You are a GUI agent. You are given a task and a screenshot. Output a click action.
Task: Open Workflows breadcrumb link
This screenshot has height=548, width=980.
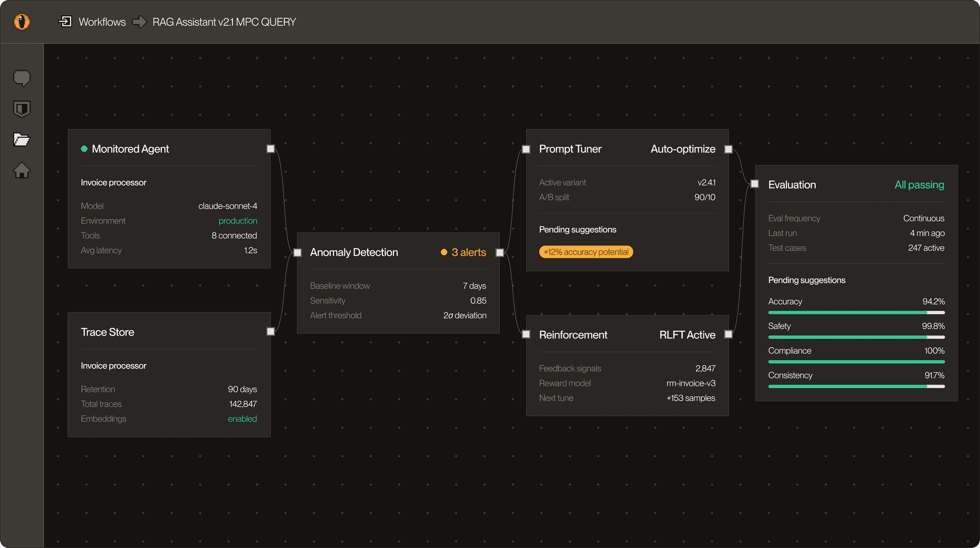pos(102,22)
